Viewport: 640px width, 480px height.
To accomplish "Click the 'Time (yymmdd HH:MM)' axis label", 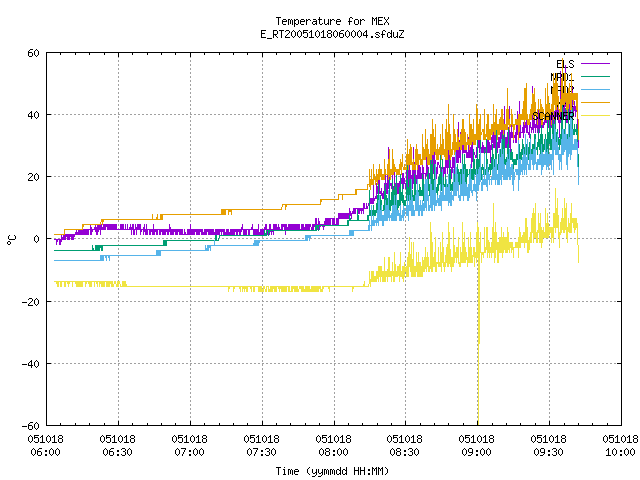I will tap(332, 471).
